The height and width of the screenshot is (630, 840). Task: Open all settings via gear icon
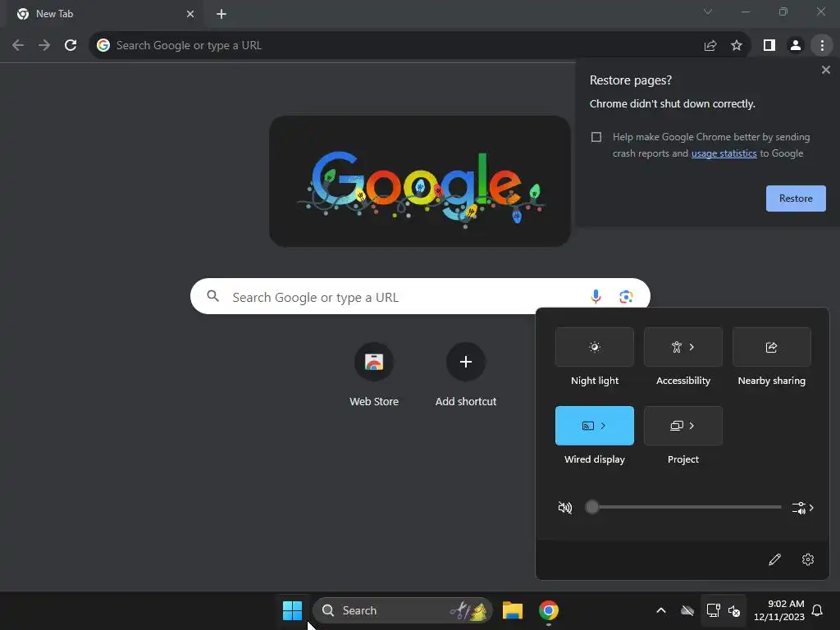pyautogui.click(x=808, y=559)
